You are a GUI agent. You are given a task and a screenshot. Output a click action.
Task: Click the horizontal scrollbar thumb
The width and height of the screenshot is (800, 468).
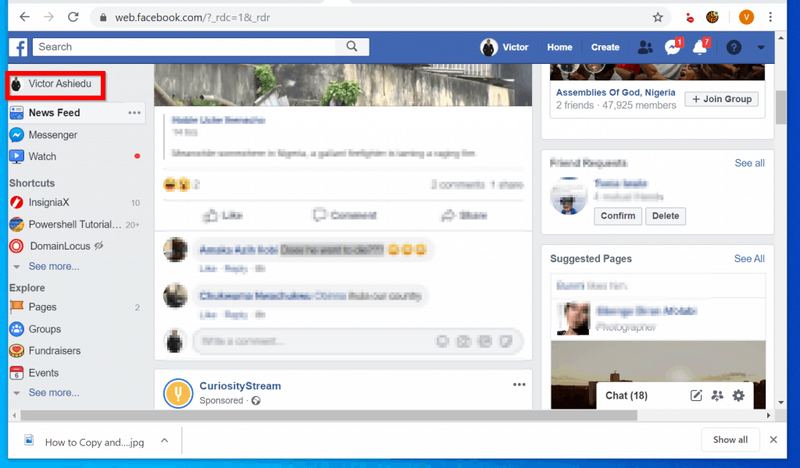(x=329, y=416)
